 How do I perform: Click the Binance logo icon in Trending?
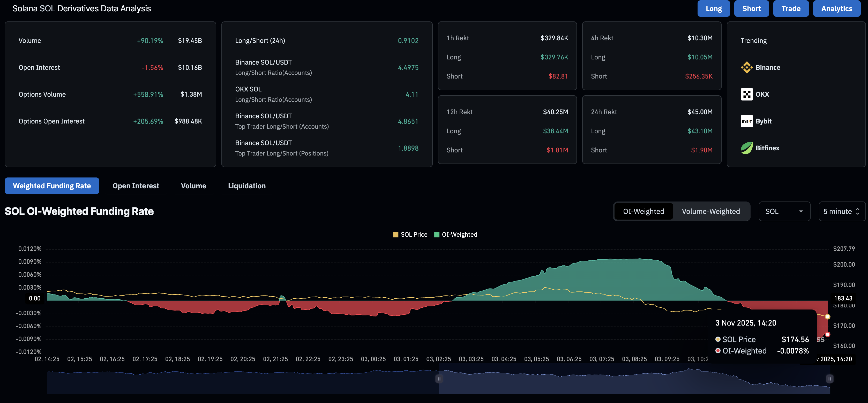(746, 67)
